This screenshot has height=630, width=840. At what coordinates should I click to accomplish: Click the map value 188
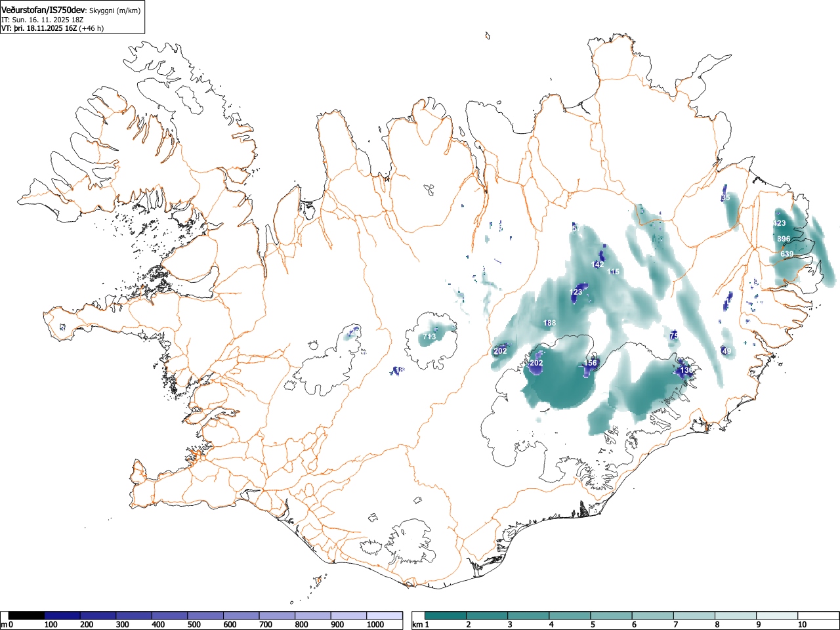(x=549, y=323)
